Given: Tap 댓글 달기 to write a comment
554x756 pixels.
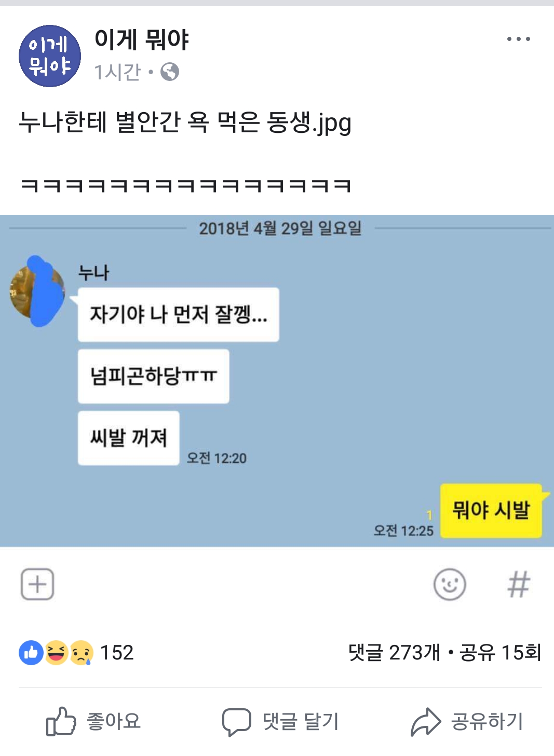Looking at the screenshot, I should point(280,721).
